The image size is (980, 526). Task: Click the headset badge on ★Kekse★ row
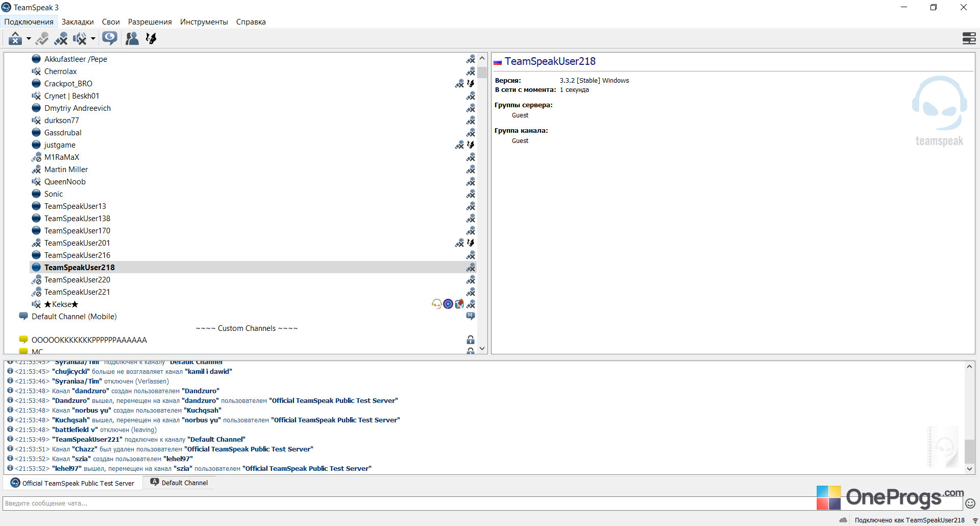436,304
